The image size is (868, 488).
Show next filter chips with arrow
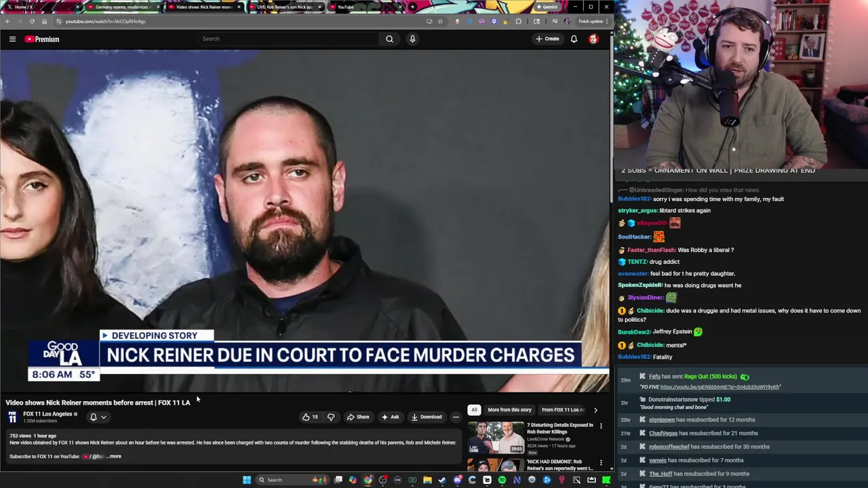tap(595, 409)
